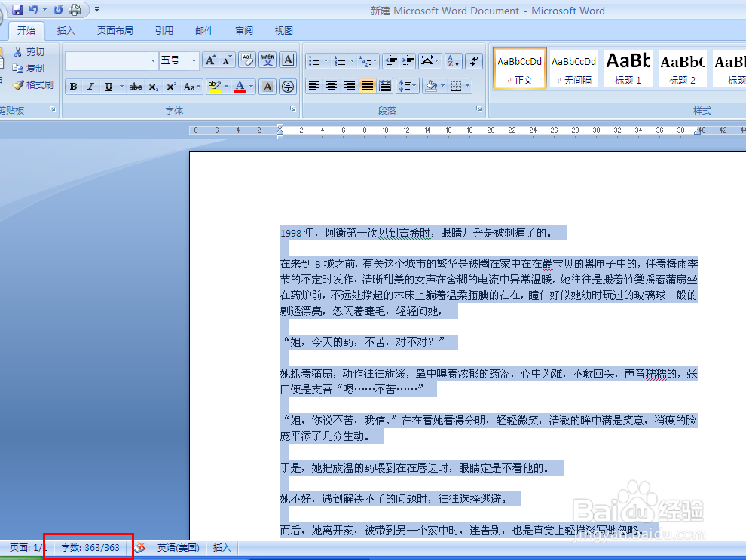Click the Grow Font icon
Viewport: 746px width, 560px height.
(210, 60)
